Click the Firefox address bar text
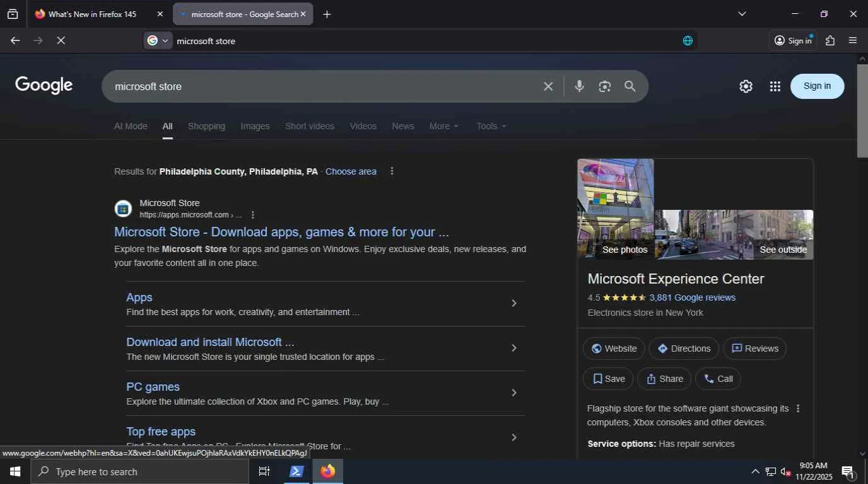This screenshot has height=484, width=868. point(206,41)
